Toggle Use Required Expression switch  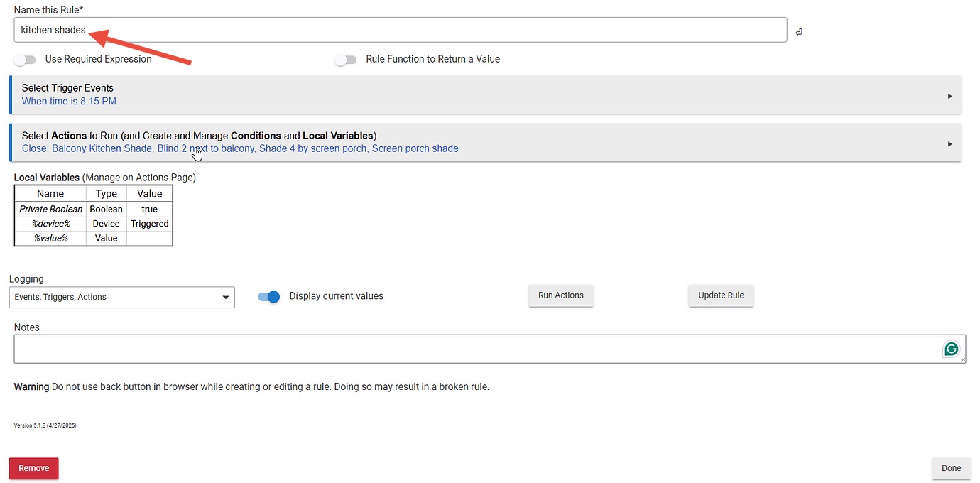click(x=26, y=60)
